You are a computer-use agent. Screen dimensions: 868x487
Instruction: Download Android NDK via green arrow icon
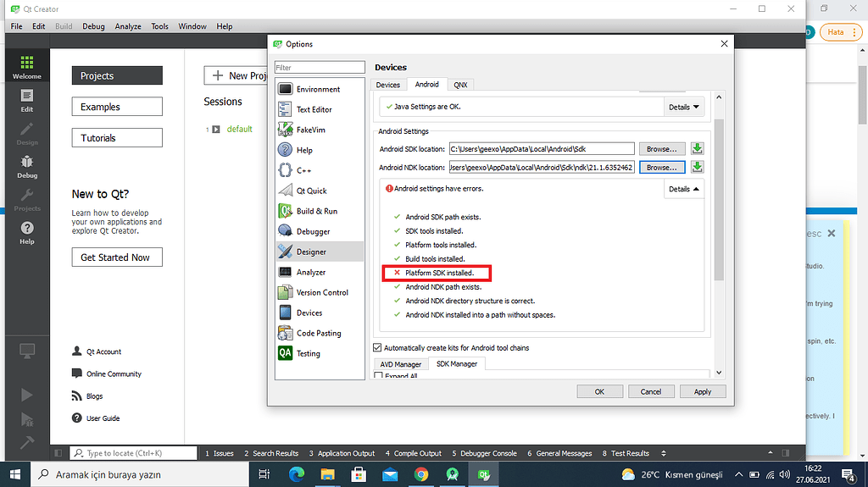coord(697,167)
